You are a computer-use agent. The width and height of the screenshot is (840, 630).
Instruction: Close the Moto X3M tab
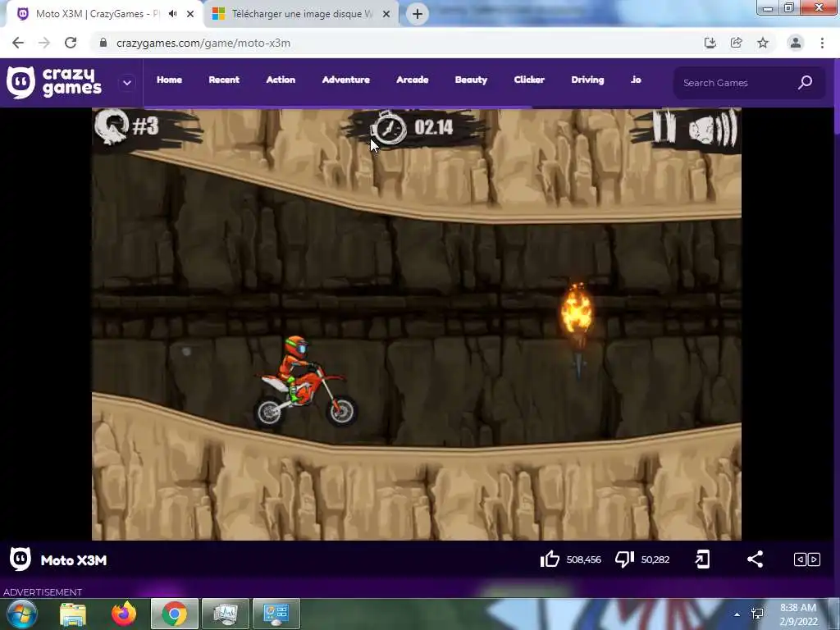190,14
